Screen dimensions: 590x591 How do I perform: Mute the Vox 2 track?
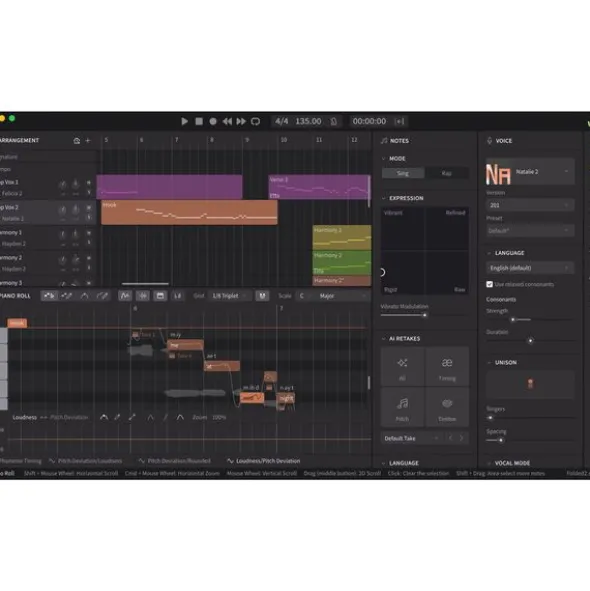89,208
